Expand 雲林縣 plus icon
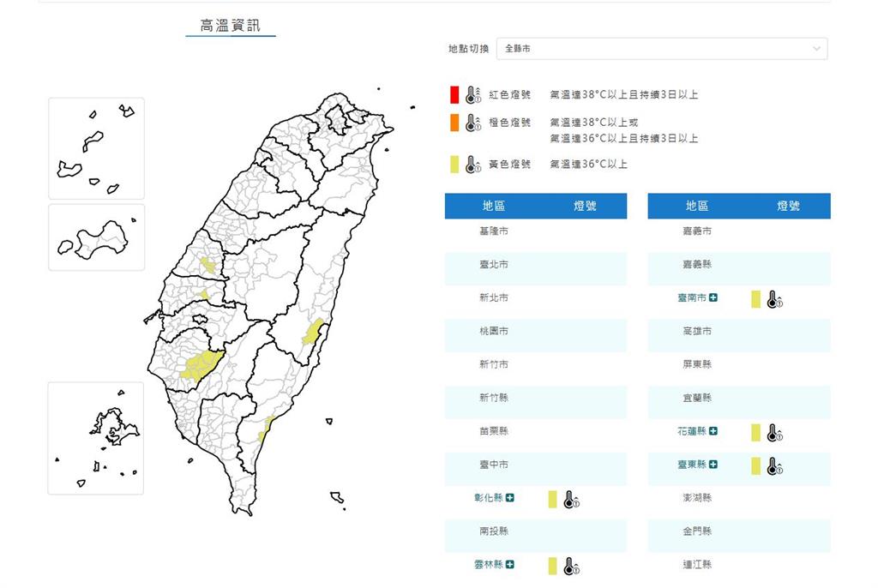Viewport: 878px width, 588px height. click(x=509, y=565)
